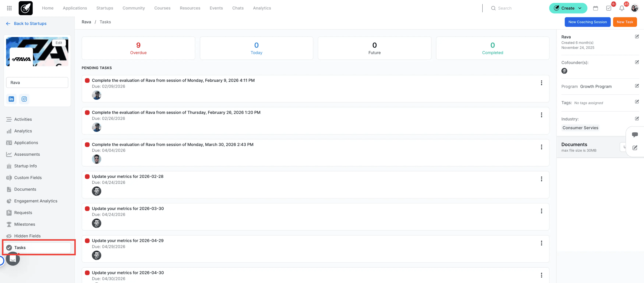Open the floating chat bubble icon

[635, 135]
